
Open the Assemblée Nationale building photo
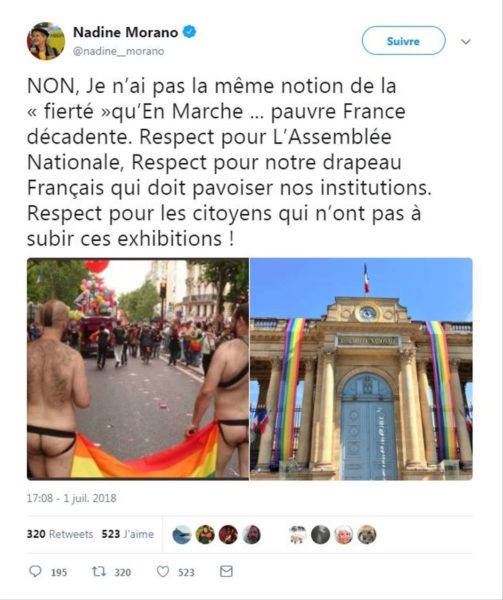point(361,369)
